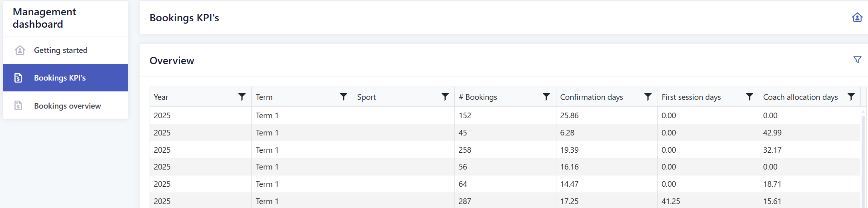Filter the Year column

point(242,97)
